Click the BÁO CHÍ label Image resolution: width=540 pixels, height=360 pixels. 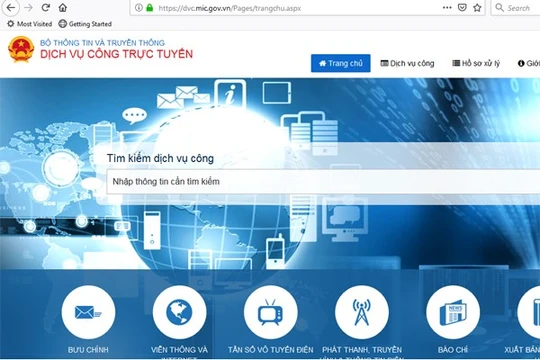pyautogui.click(x=453, y=350)
